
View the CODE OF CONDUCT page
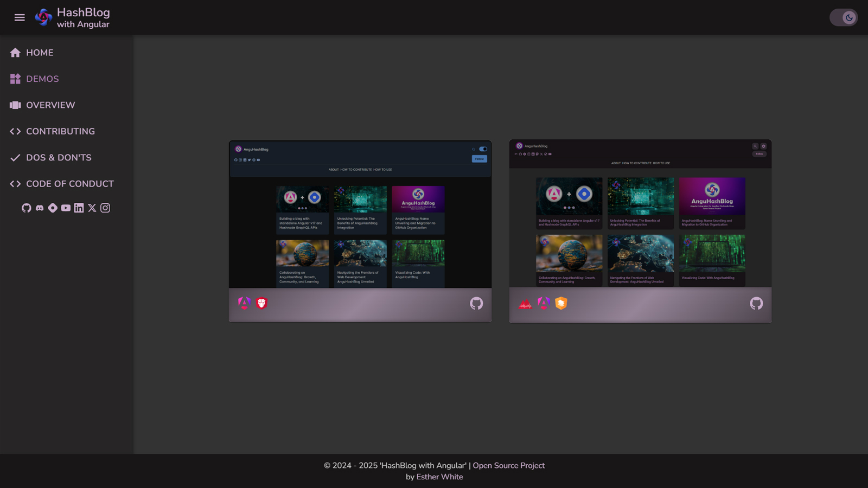pyautogui.click(x=69, y=184)
